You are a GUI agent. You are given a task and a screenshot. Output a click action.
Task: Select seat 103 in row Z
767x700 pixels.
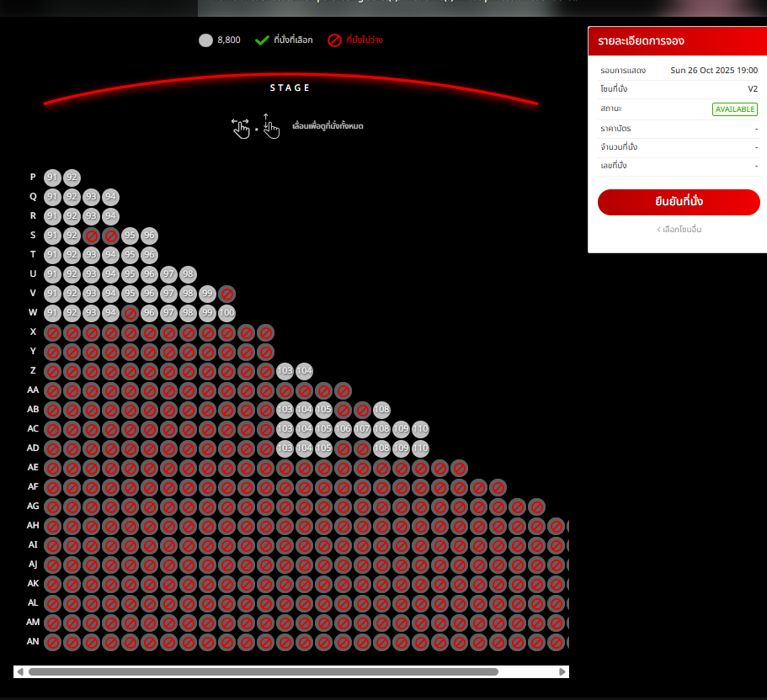pyautogui.click(x=285, y=371)
